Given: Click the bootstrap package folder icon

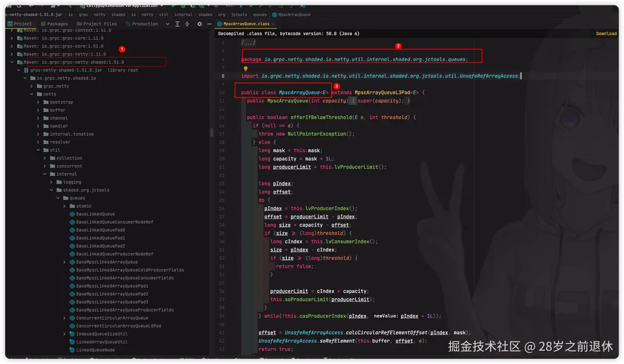Looking at the screenshot, I should pos(46,102).
